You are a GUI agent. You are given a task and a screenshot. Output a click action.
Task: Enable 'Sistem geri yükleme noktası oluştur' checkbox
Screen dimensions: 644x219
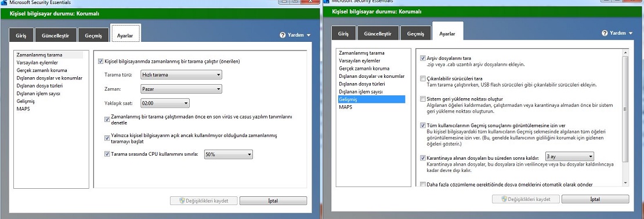(423, 99)
